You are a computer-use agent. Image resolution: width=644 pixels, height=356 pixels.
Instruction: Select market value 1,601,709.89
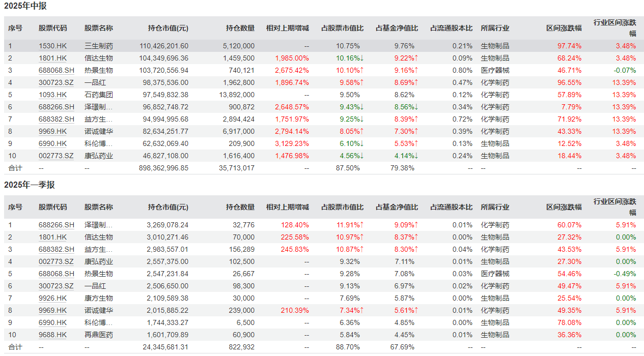(168, 335)
